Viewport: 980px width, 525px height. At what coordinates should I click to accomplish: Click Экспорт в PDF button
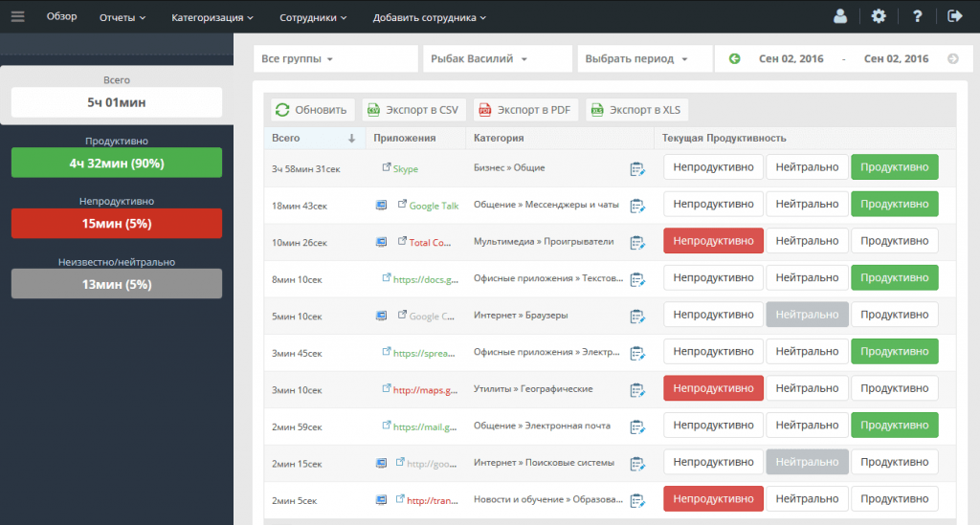pyautogui.click(x=525, y=110)
